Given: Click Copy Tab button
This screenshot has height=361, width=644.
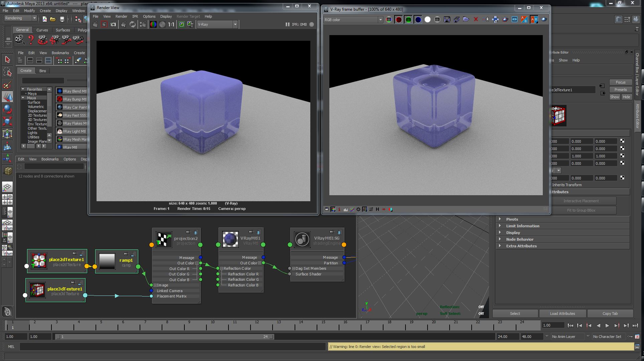Looking at the screenshot, I should 610,314.
